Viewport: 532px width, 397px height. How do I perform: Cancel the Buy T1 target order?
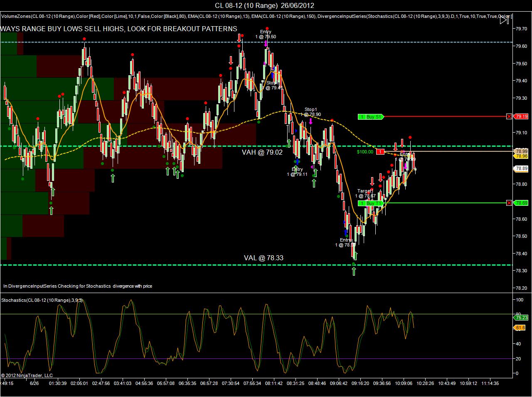[x=509, y=203]
